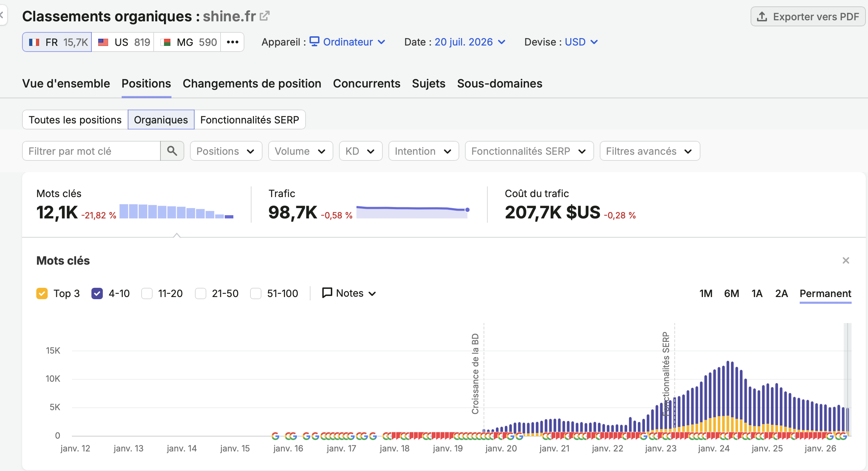Set chart range to 2A
The image size is (868, 471).
(781, 293)
